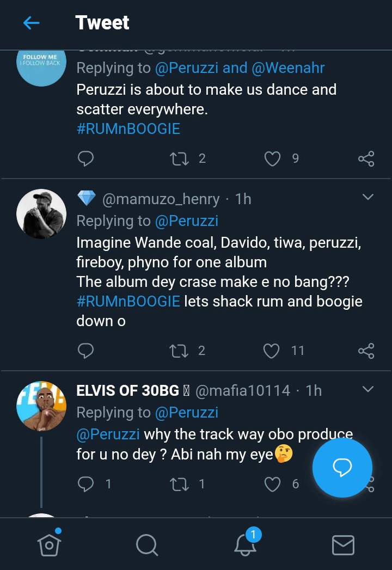Open the #RUMnBOOGIE hashtag in mamuzo_henry's tweet

pos(128,301)
